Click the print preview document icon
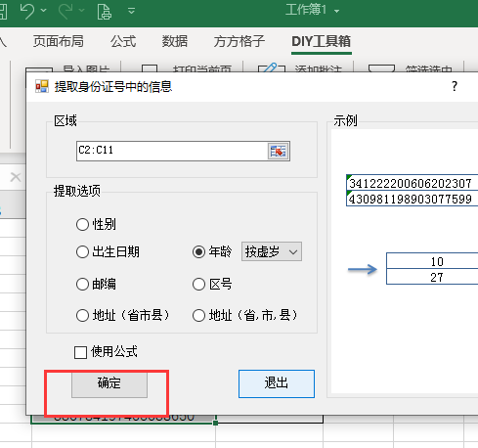 point(105,12)
